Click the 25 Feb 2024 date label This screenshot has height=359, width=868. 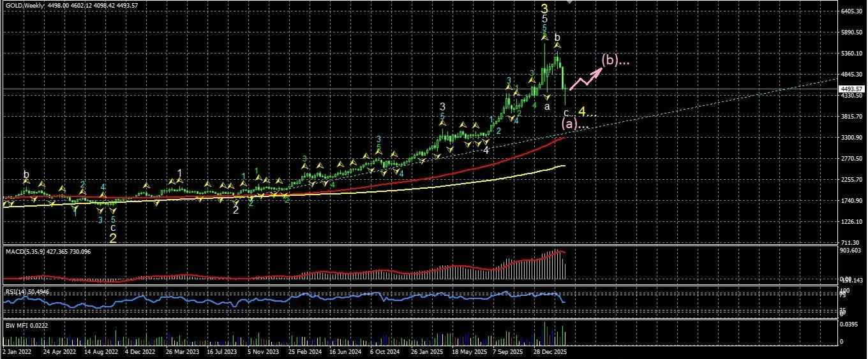coord(304,351)
